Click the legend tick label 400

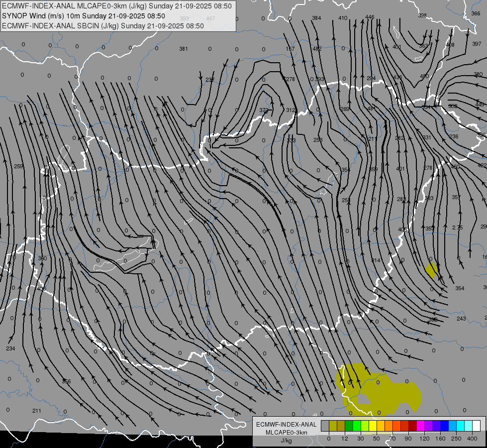pos(472,439)
